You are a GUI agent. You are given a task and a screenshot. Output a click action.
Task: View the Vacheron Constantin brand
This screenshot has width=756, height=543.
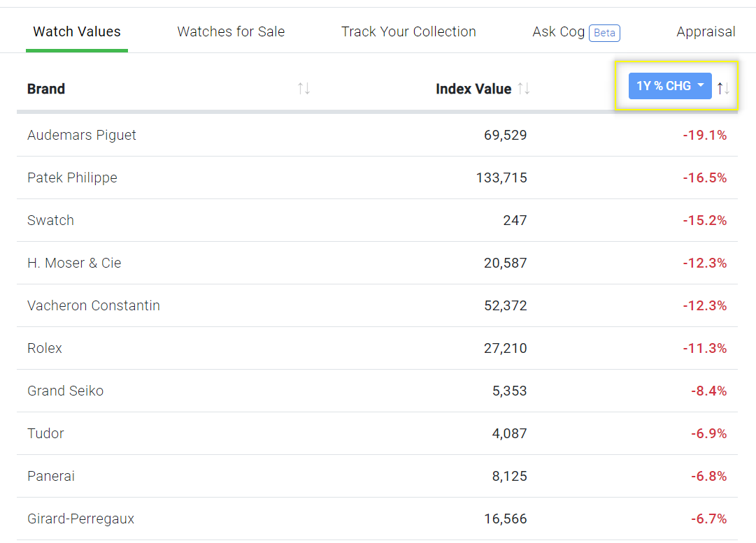[94, 305]
